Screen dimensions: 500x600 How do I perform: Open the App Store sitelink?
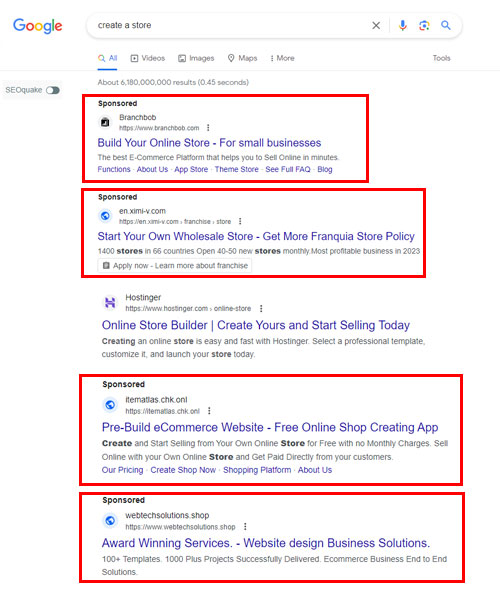(x=191, y=170)
